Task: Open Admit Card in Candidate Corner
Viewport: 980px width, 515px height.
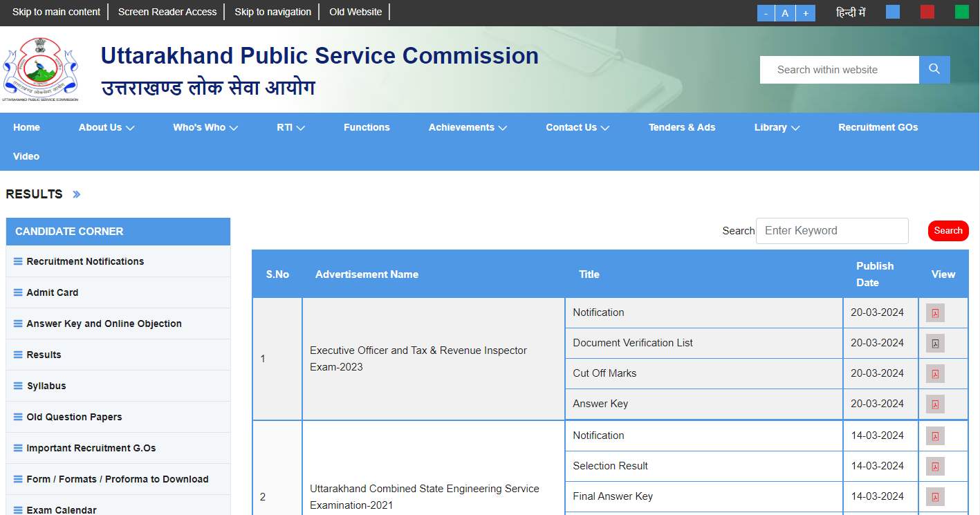Action: click(x=53, y=292)
